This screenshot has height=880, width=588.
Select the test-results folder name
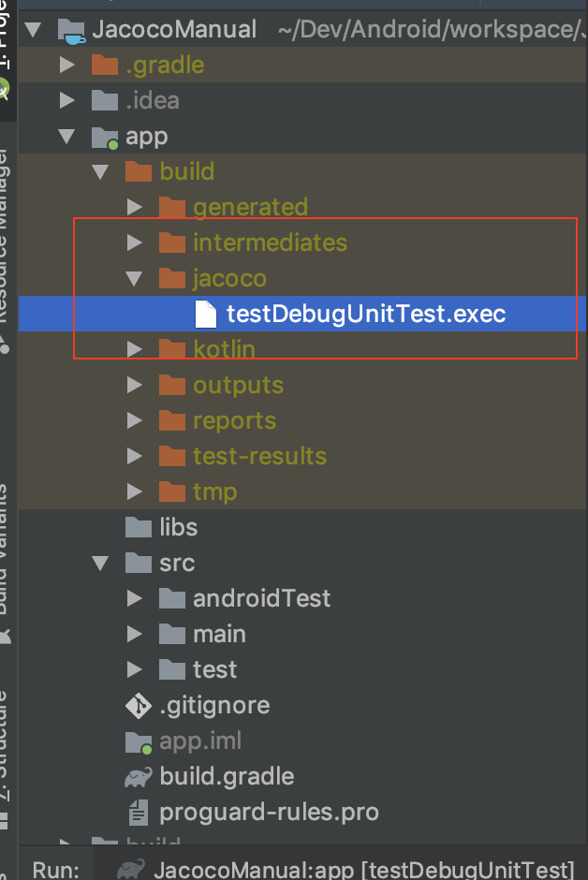click(x=259, y=456)
